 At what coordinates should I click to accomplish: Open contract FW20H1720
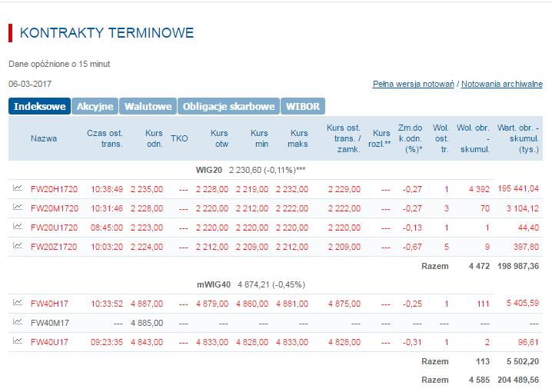coord(54,189)
